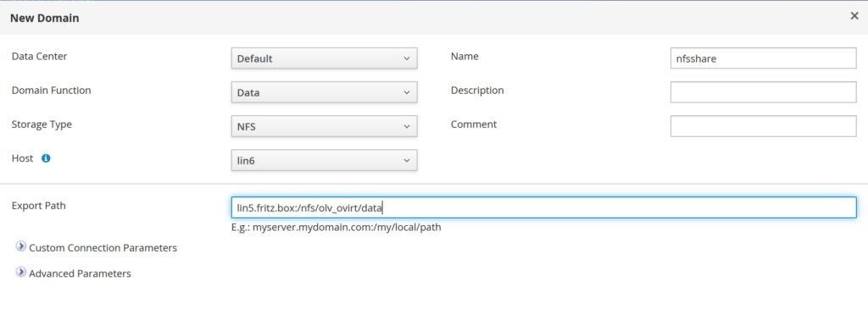Open the Storage Type dropdown showing NFS
This screenshot has height=314, width=868.
324,127
